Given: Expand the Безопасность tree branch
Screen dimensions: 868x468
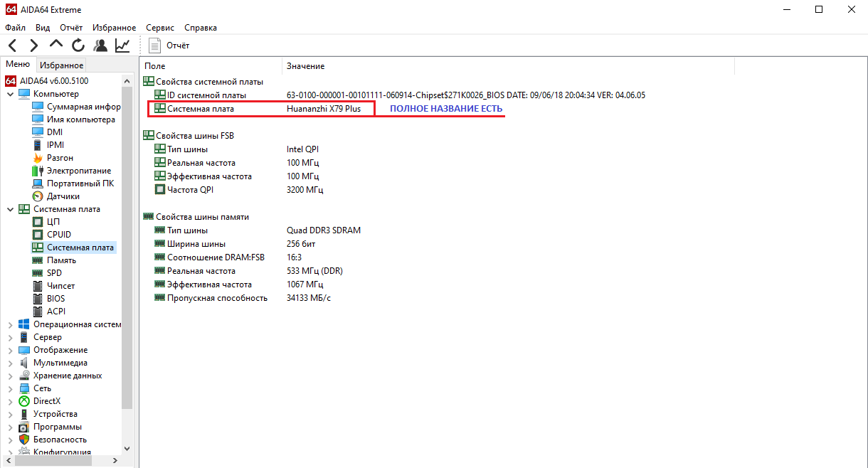Looking at the screenshot, I should tap(10, 440).
